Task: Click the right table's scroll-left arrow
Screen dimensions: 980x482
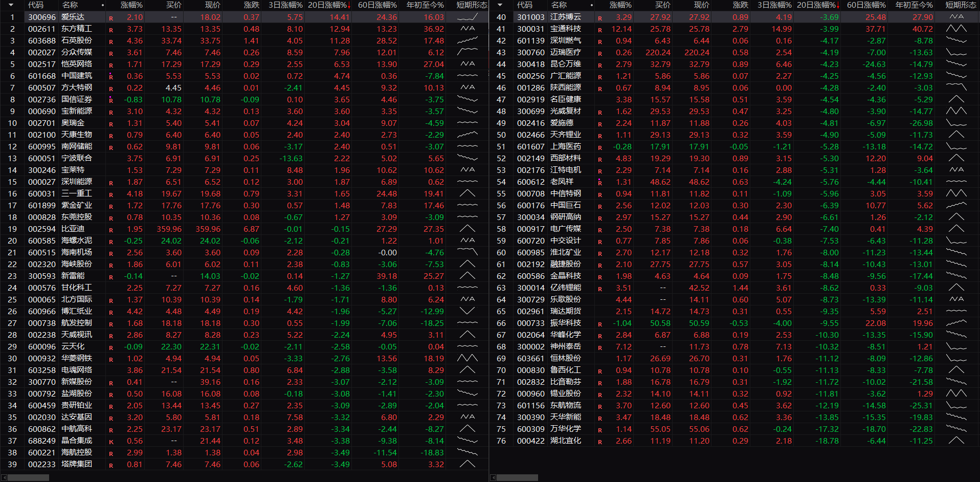Action: coord(493,478)
